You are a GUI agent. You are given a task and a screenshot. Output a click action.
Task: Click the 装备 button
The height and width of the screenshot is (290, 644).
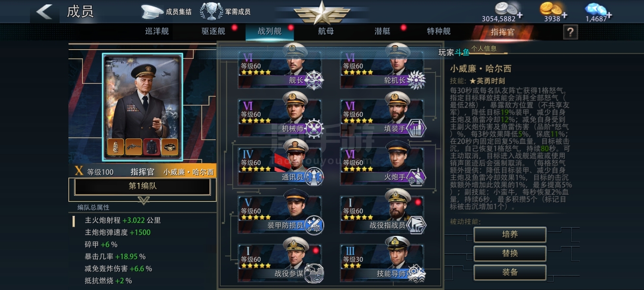pos(510,272)
